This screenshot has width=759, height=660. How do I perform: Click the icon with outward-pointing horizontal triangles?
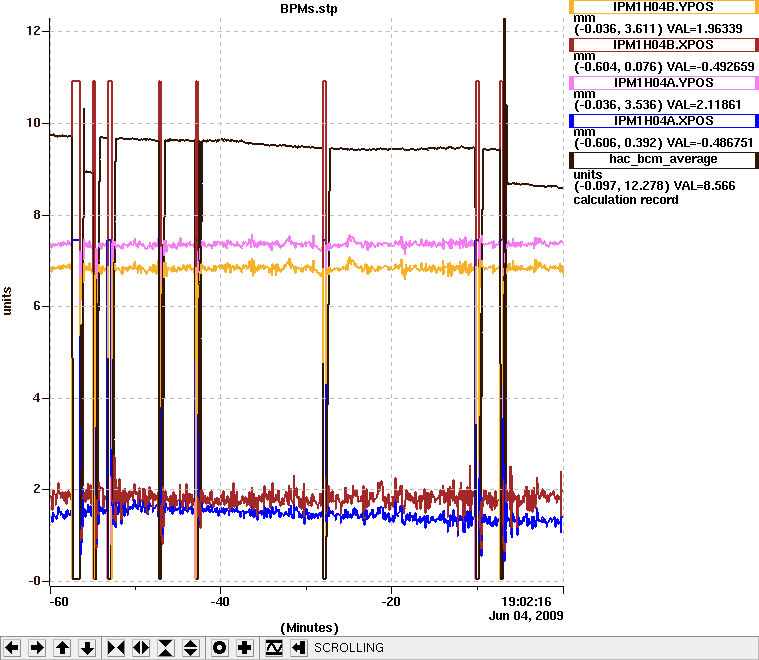pyautogui.click(x=141, y=647)
